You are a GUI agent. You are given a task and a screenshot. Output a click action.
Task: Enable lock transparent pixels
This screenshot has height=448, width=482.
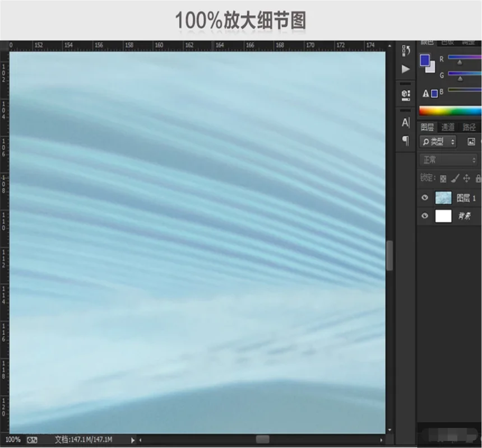pyautogui.click(x=443, y=179)
